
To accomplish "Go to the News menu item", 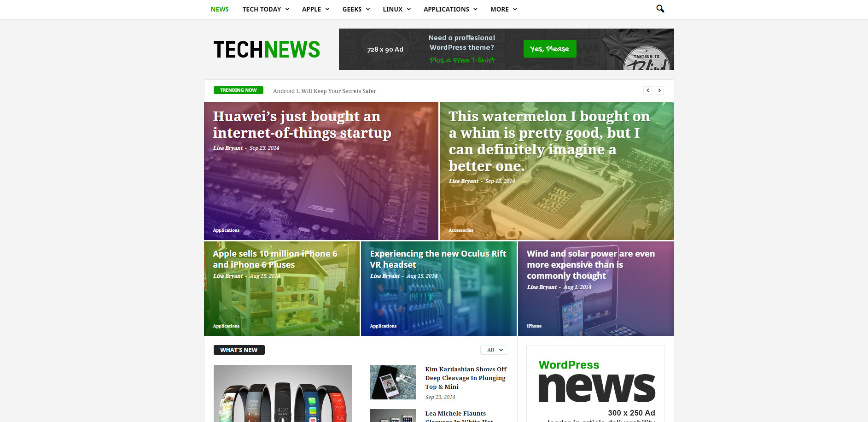I will coord(220,9).
